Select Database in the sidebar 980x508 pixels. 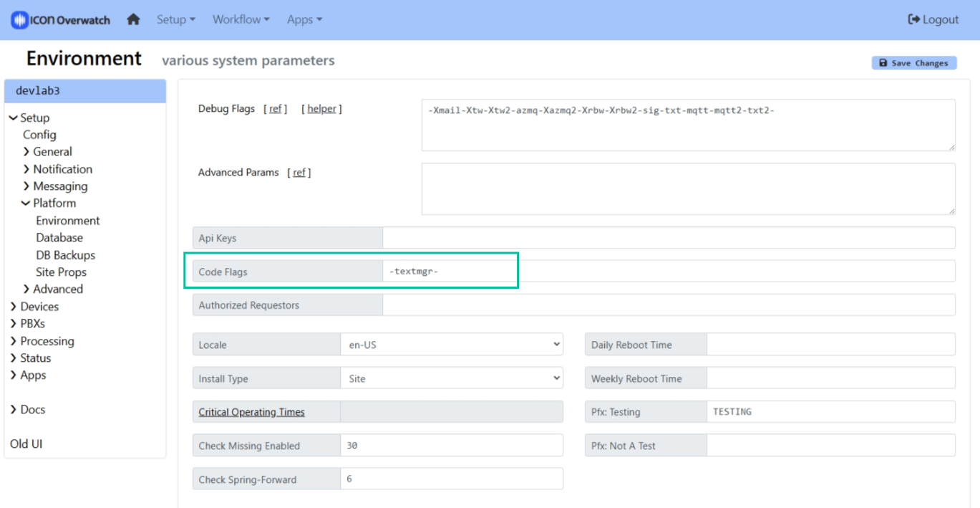[x=59, y=238]
